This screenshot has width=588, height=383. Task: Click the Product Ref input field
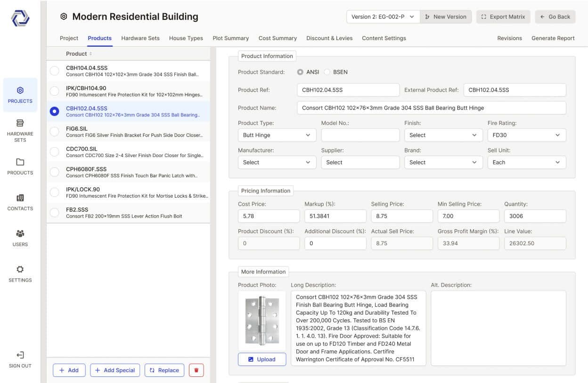(x=348, y=90)
